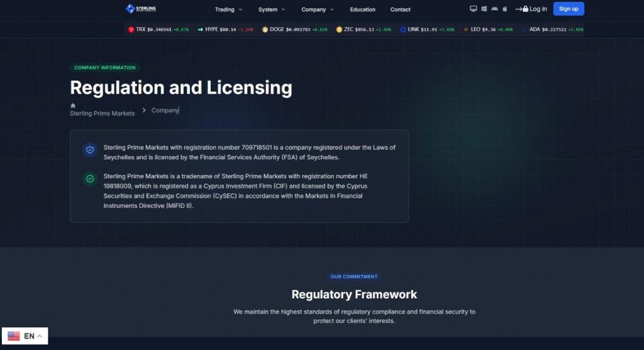Go to the Contact page
The height and width of the screenshot is (350, 644).
pos(400,9)
